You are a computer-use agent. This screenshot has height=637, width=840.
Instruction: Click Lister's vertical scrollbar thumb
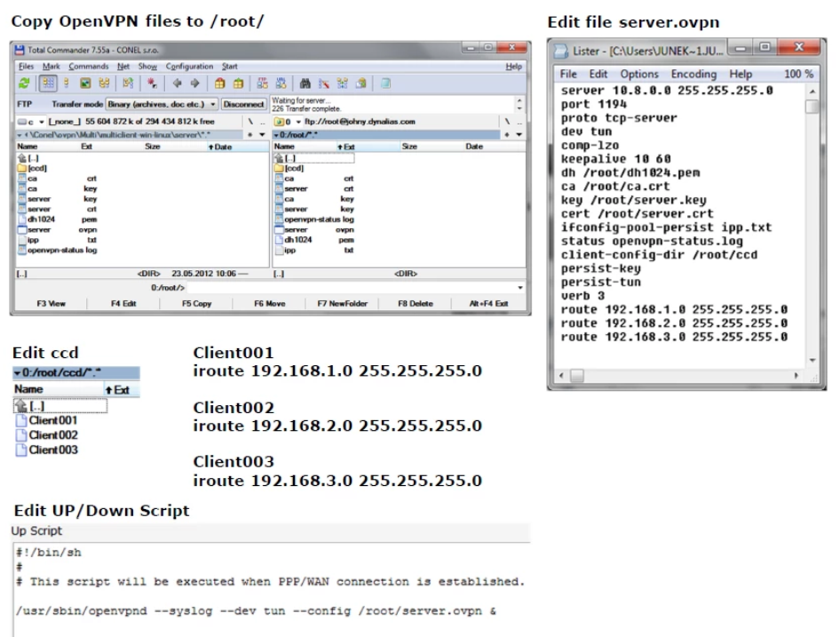point(812,107)
